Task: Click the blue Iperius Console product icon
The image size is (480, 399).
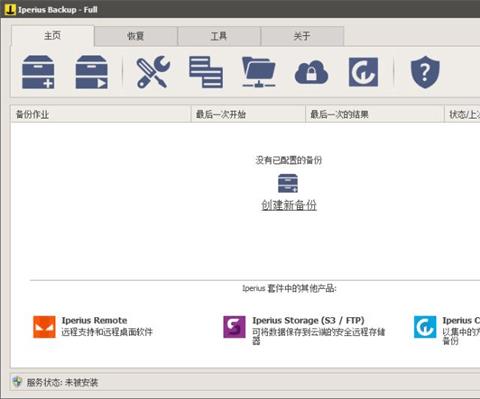Action: [x=425, y=327]
